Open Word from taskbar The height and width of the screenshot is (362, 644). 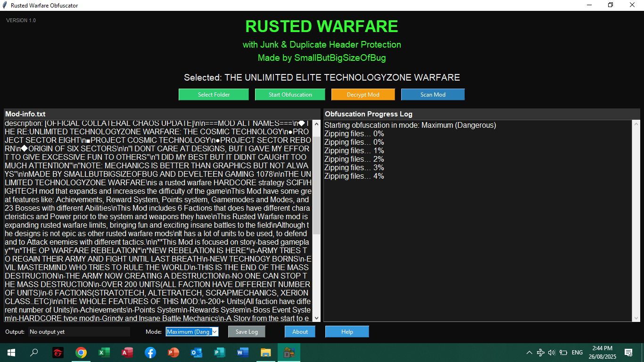(243, 353)
